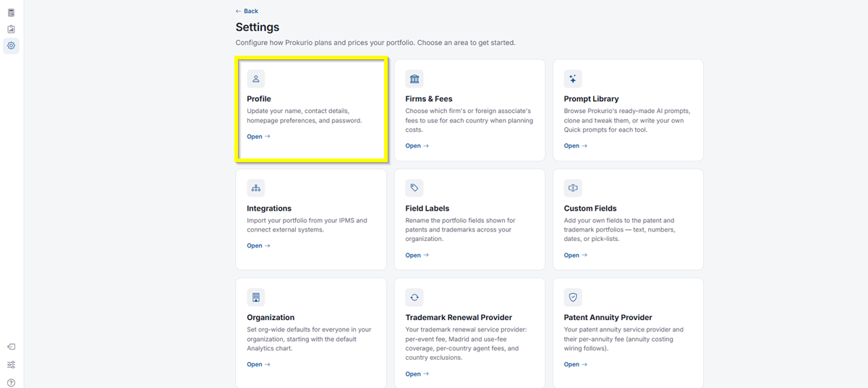Click the Organization building icon
This screenshot has height=388, width=868.
point(256,298)
